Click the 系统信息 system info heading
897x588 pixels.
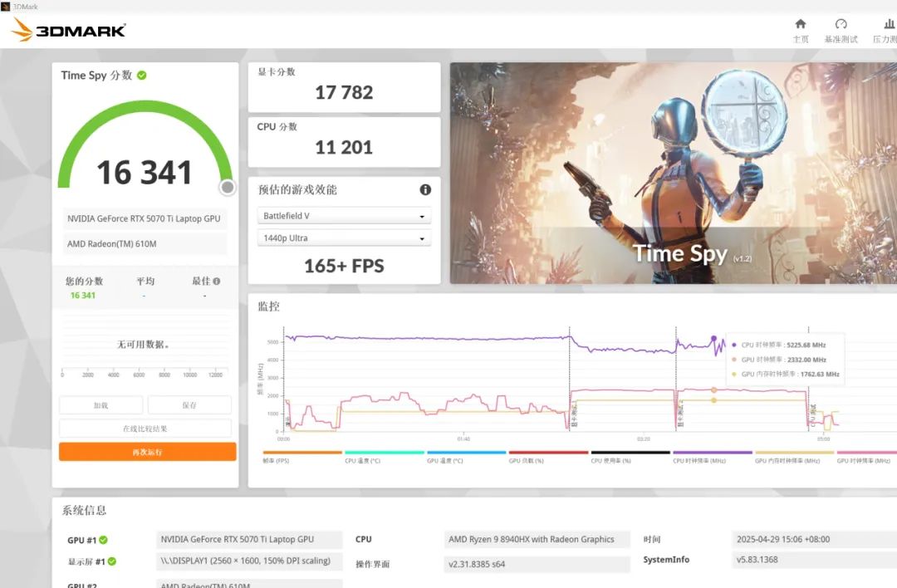[84, 510]
